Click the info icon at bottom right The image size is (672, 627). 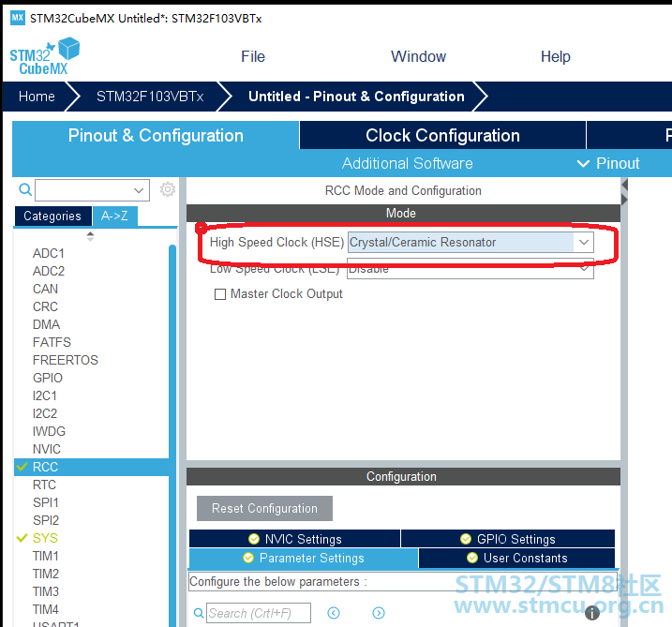591,613
